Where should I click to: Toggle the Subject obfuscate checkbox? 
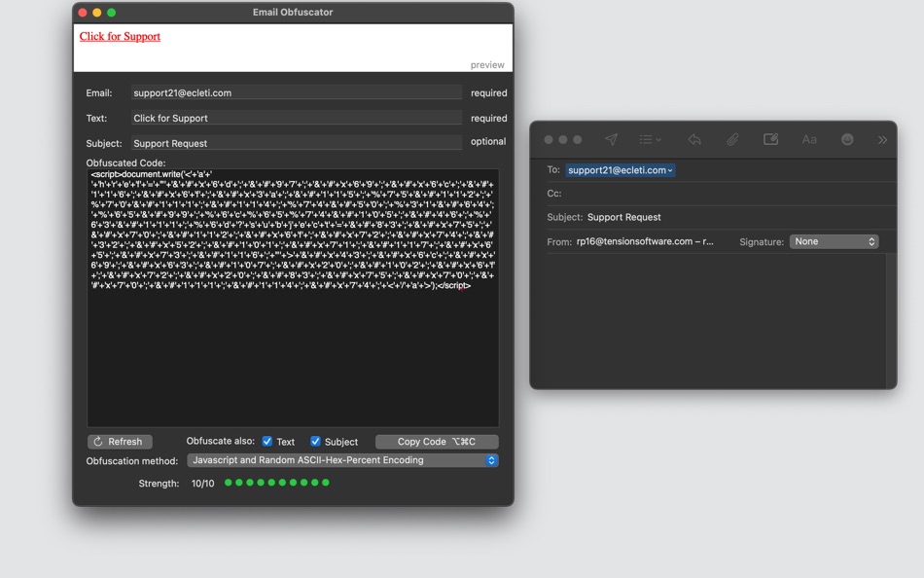point(315,441)
